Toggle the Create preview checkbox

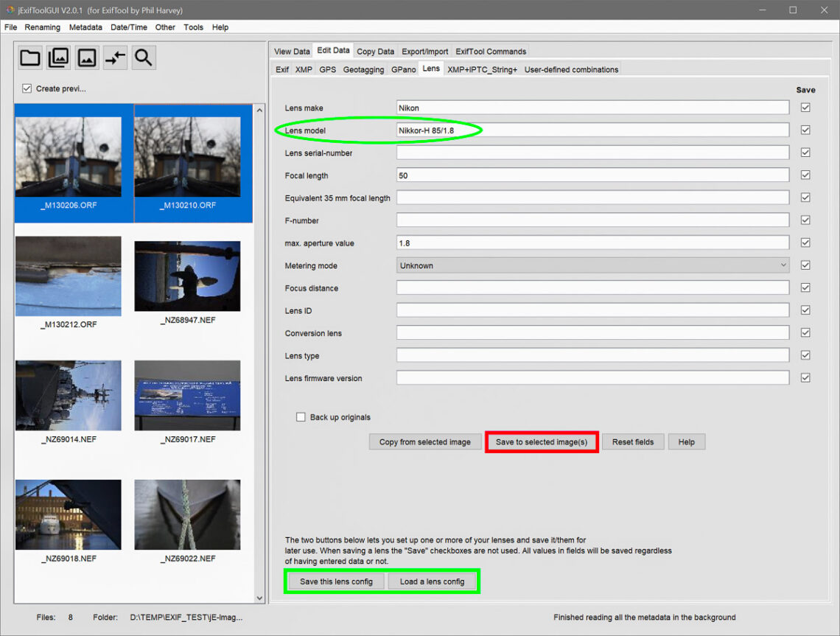[x=27, y=88]
